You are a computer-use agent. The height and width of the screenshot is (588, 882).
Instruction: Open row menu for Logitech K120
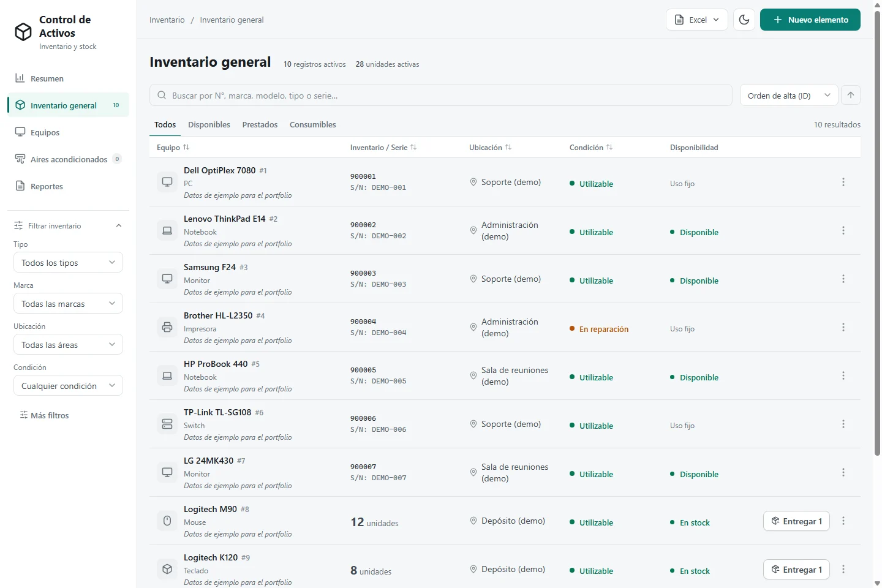coord(843,569)
